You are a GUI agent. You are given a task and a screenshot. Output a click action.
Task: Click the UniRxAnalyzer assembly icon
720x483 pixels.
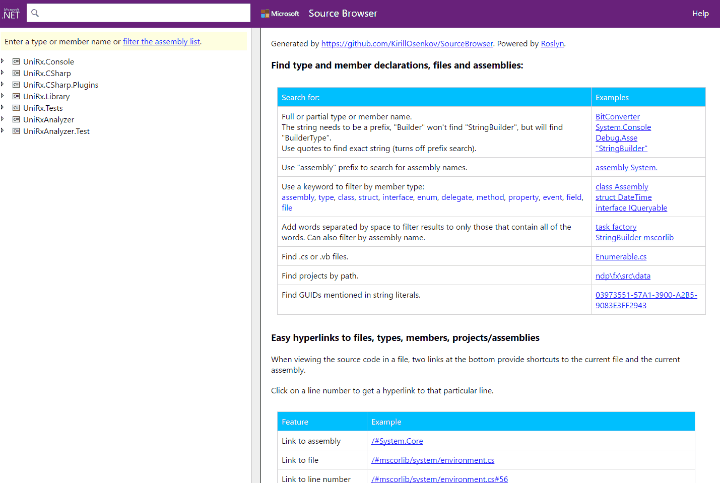click(16, 119)
